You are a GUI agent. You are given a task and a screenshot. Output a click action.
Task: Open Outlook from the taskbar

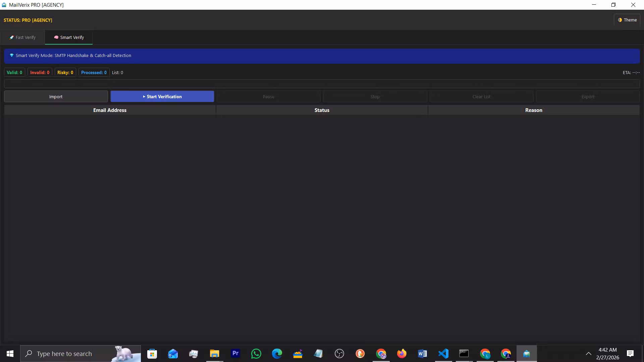(x=173, y=354)
